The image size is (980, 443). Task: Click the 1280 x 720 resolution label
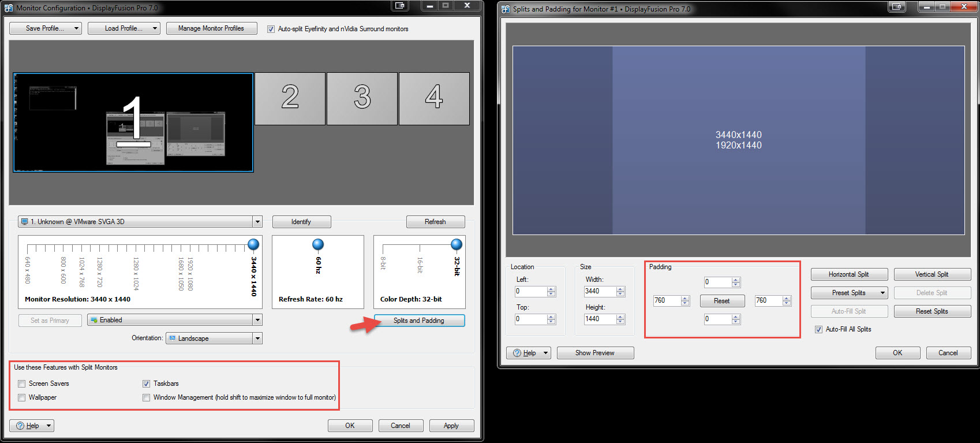click(100, 272)
